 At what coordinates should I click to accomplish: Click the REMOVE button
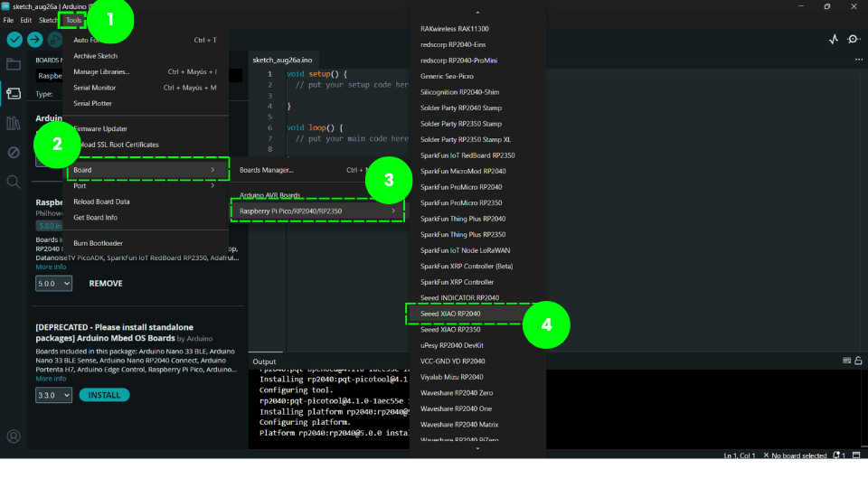[x=106, y=284]
